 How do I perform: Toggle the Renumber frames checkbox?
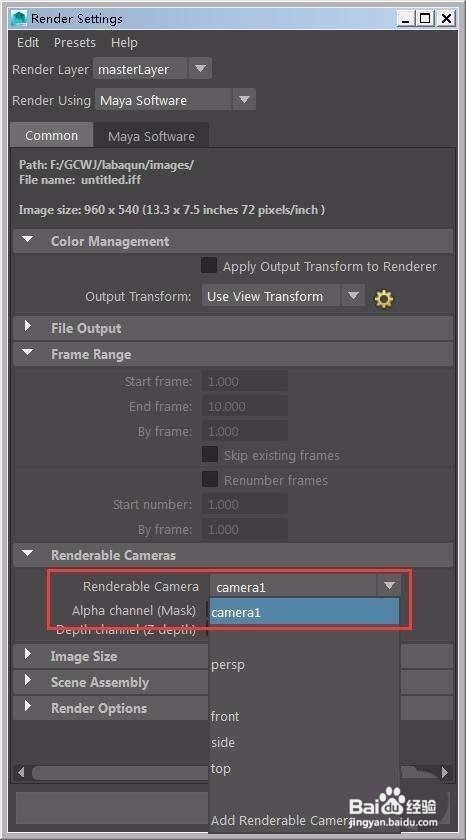pyautogui.click(x=209, y=479)
